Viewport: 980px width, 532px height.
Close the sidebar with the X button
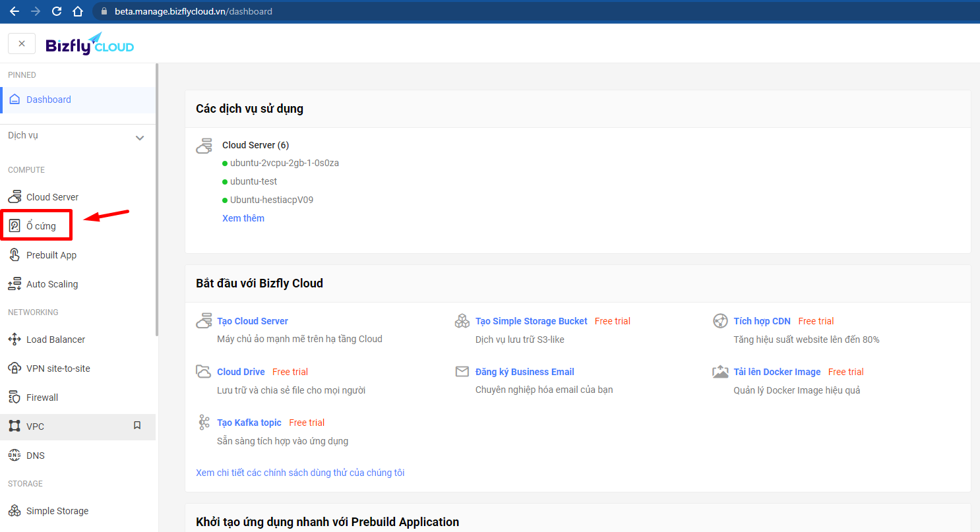22,44
